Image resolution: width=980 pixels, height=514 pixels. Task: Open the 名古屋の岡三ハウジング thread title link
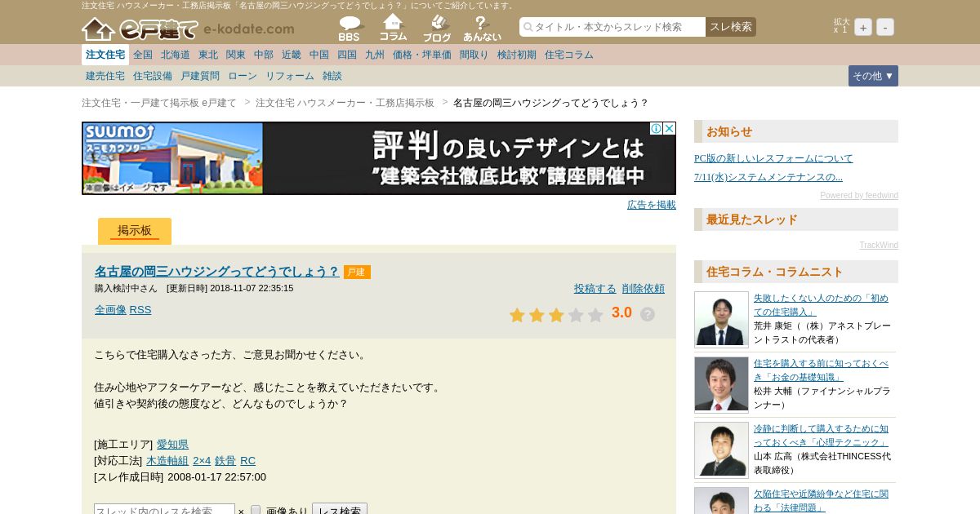216,272
